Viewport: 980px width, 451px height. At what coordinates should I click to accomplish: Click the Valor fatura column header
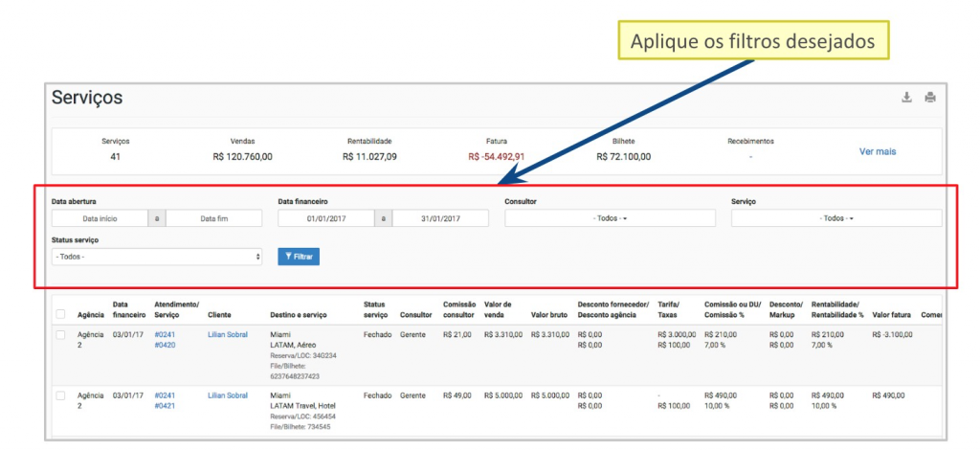(x=891, y=315)
